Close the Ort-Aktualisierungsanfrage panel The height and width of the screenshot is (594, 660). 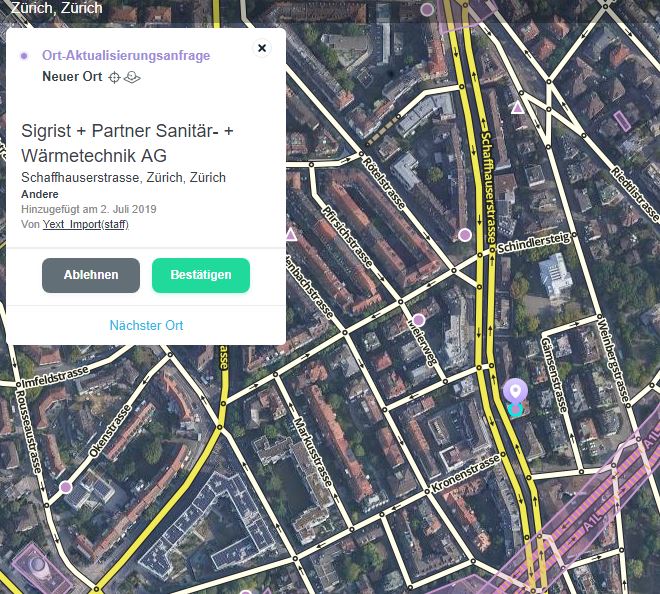262,48
